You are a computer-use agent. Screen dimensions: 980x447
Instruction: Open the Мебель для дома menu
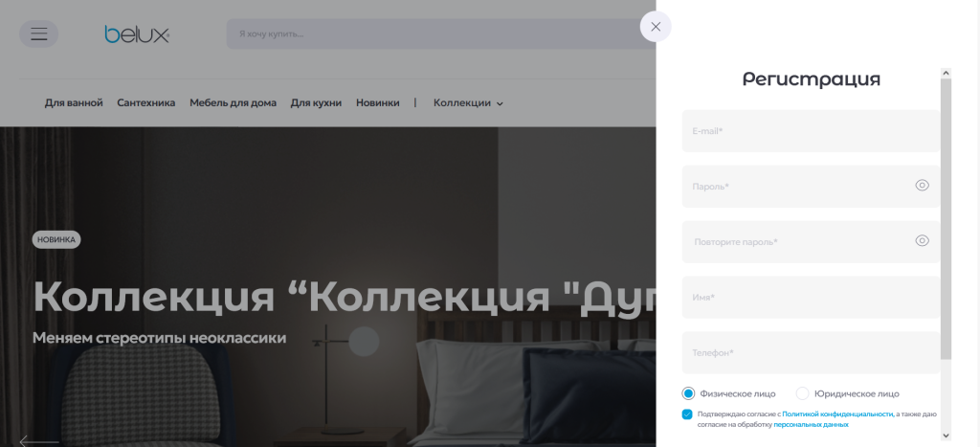[x=234, y=103]
